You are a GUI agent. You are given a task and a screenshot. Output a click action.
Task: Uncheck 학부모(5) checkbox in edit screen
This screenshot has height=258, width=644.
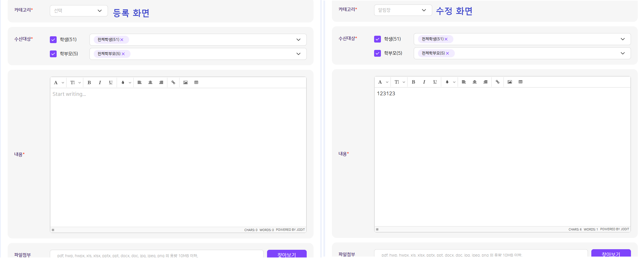[x=378, y=53]
